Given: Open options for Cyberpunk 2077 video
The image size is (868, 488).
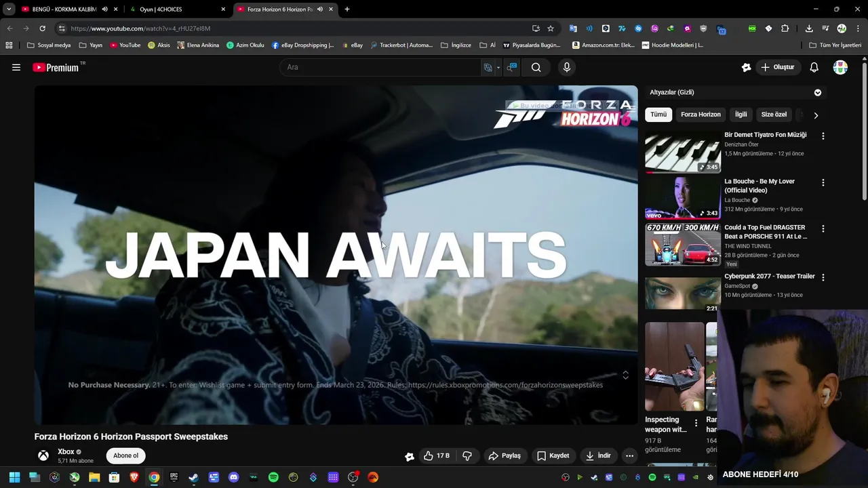Looking at the screenshot, I should coord(823,277).
